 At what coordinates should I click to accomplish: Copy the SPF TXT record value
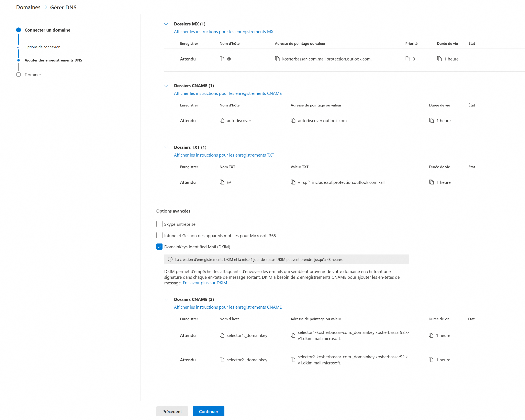click(293, 182)
